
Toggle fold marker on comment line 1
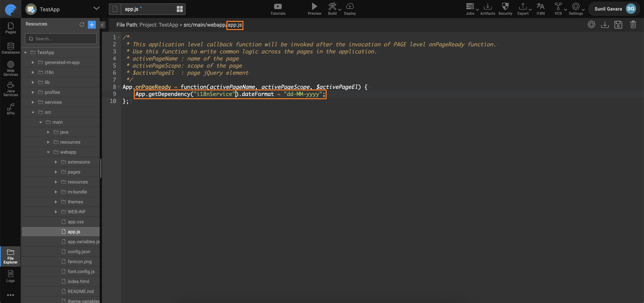(x=119, y=37)
